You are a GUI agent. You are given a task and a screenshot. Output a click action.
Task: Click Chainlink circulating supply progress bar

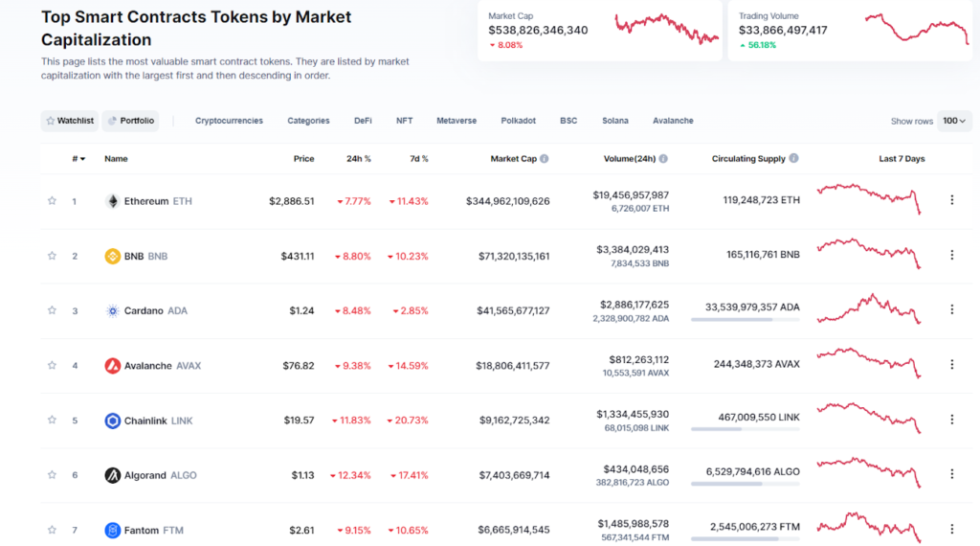coord(745,429)
